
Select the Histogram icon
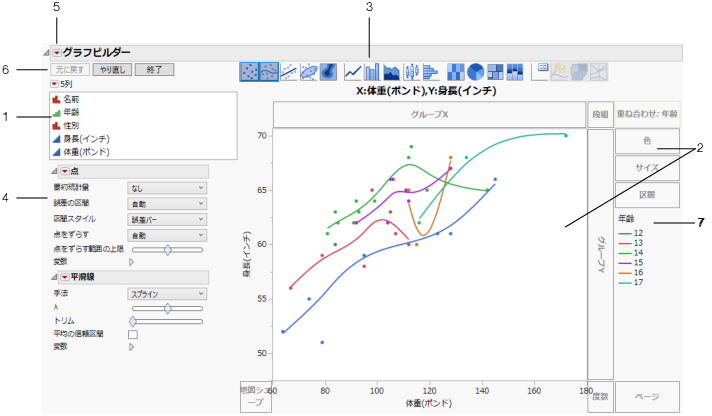pos(430,72)
